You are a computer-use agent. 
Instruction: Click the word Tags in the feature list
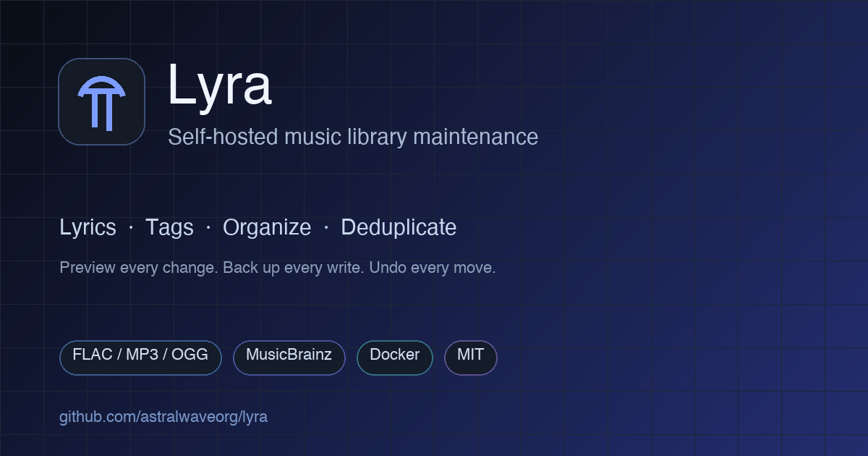tap(169, 227)
